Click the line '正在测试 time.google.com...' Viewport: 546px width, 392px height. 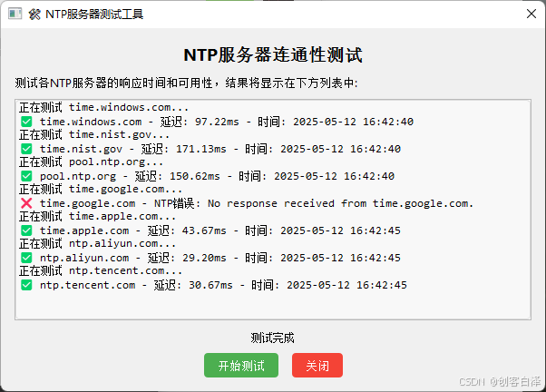tap(101, 189)
